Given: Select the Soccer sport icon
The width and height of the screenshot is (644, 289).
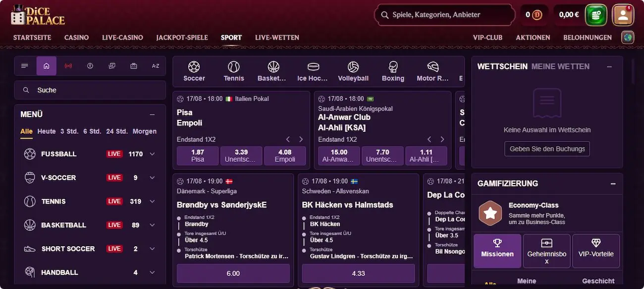Looking at the screenshot, I should 194,71.
